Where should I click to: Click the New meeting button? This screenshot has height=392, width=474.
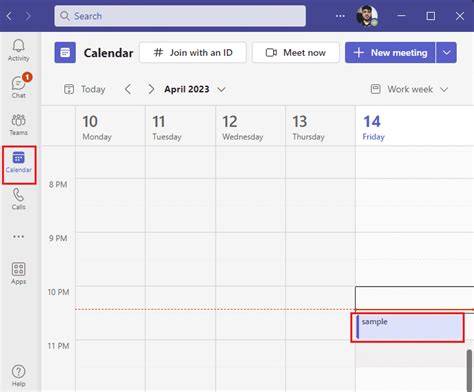click(390, 52)
